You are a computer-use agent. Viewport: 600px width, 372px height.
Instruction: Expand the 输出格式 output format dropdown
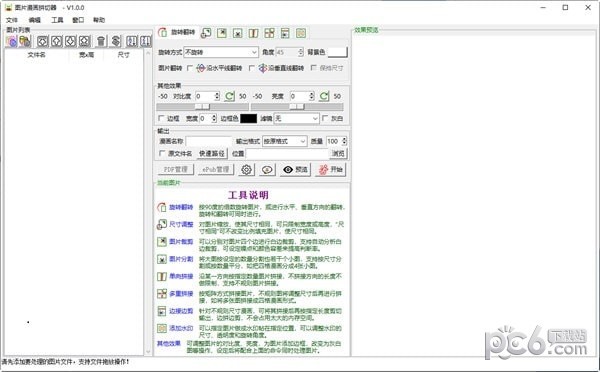coord(303,141)
